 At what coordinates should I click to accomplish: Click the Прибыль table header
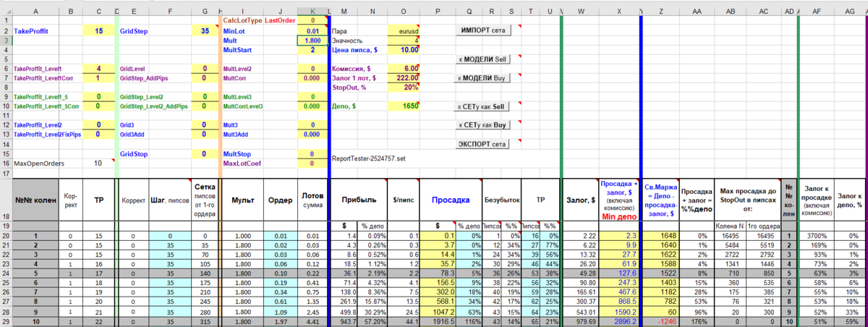pos(357,200)
